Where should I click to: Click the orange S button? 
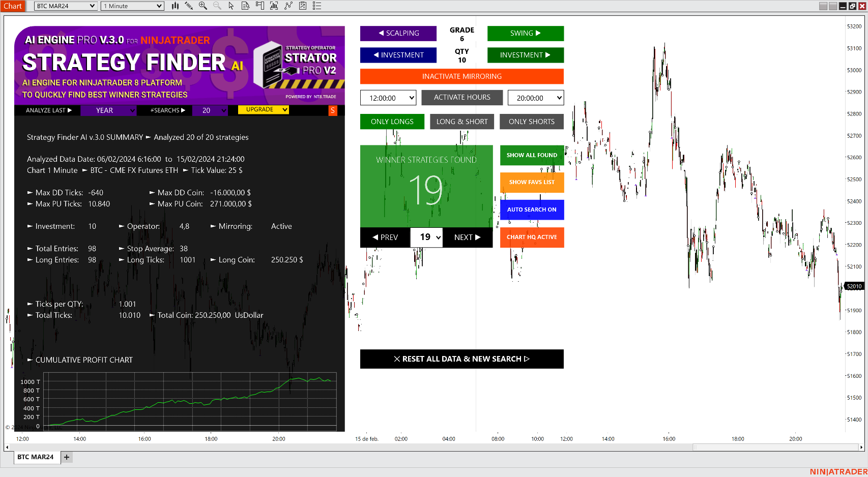pyautogui.click(x=333, y=110)
